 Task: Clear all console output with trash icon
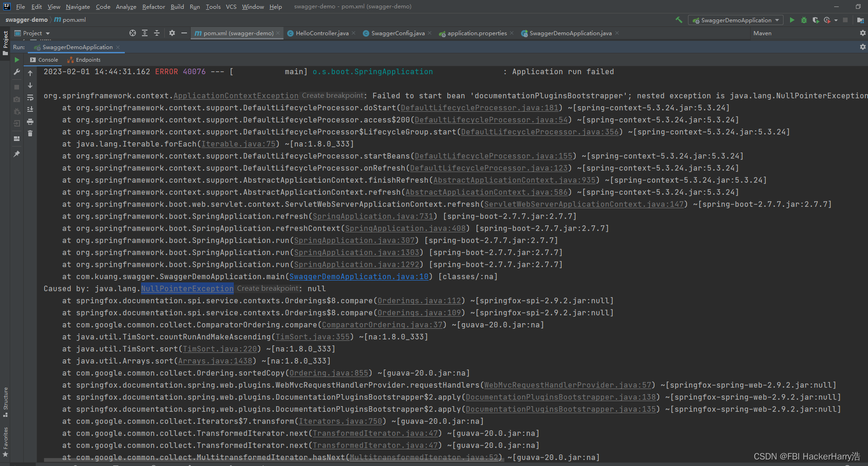click(30, 134)
